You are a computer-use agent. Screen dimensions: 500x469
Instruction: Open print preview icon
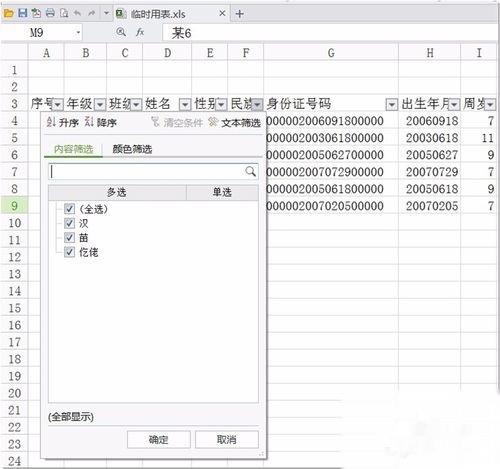(x=64, y=13)
